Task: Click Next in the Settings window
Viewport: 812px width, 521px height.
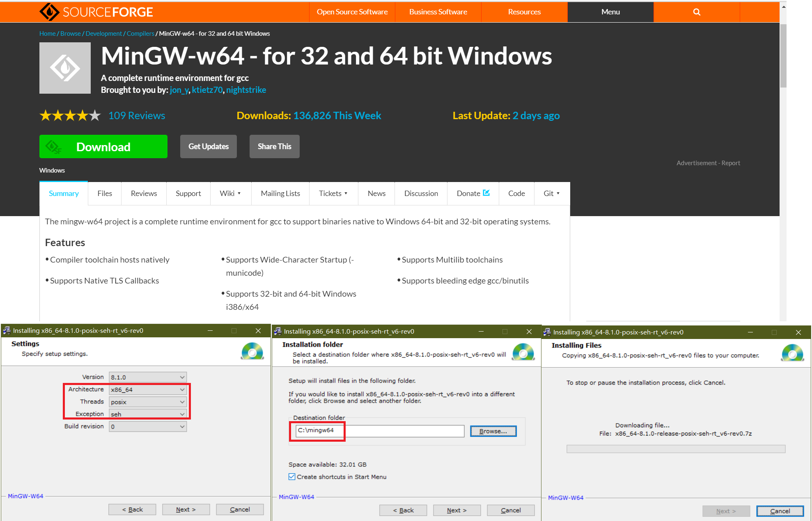Action: (x=186, y=509)
